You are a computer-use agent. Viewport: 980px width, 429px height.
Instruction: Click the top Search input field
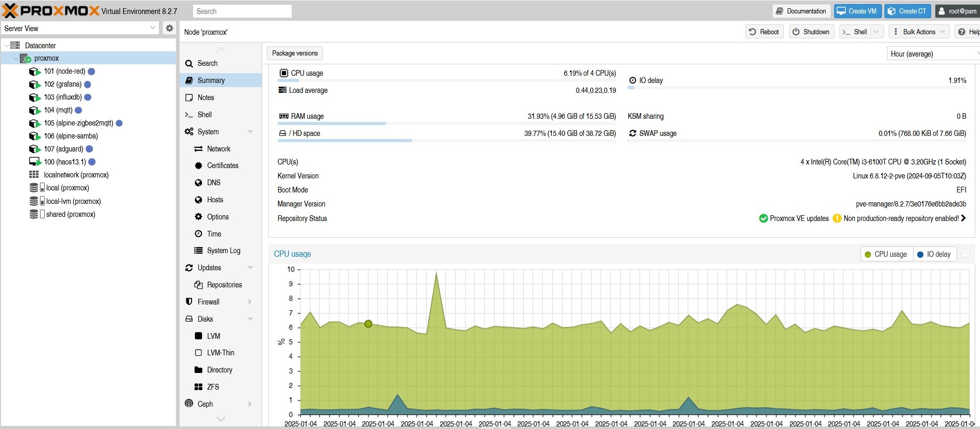pos(242,11)
